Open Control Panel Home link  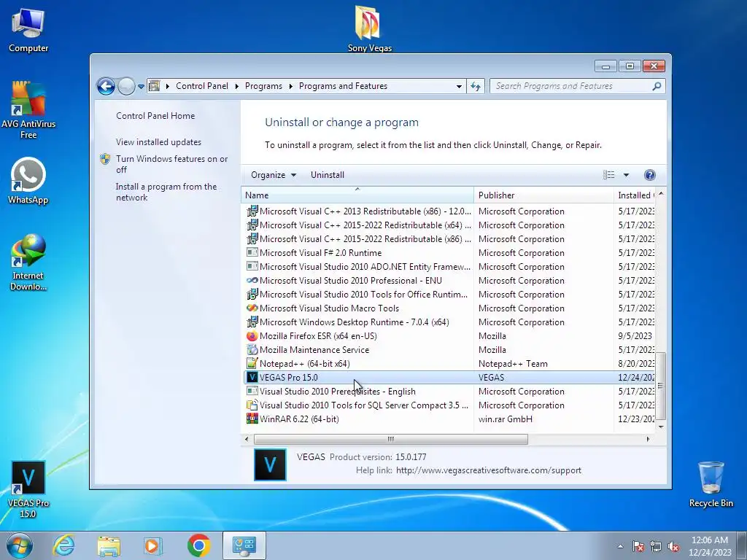click(x=155, y=116)
